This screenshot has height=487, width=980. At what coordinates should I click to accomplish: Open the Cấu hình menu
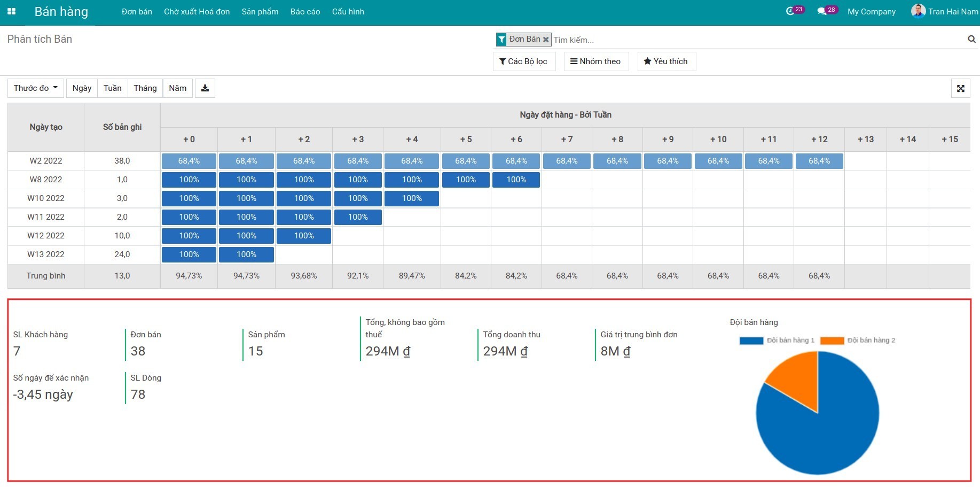tap(348, 12)
